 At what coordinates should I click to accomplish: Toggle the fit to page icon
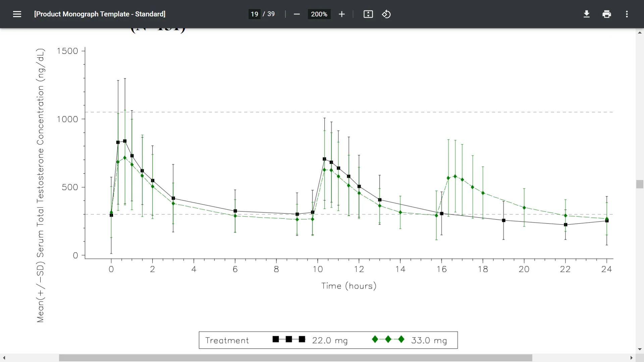coord(368,14)
